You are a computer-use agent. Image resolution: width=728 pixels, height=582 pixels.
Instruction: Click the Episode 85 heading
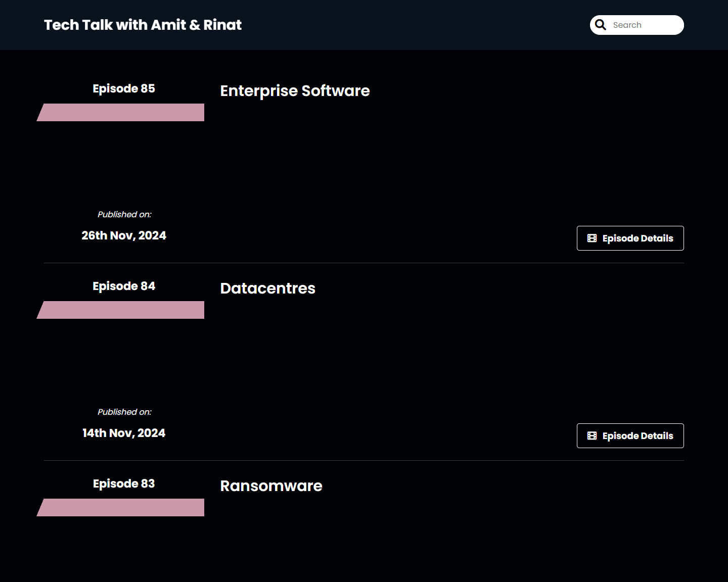[124, 88]
